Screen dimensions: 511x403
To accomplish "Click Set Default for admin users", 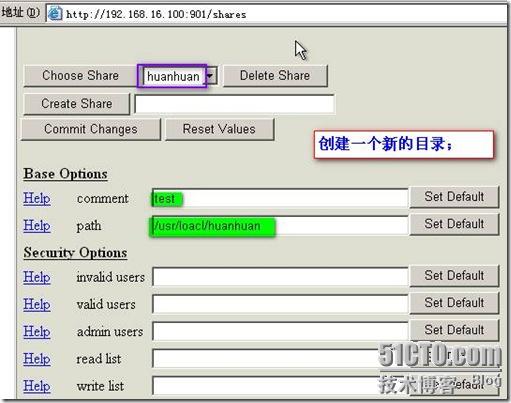I will [x=454, y=330].
